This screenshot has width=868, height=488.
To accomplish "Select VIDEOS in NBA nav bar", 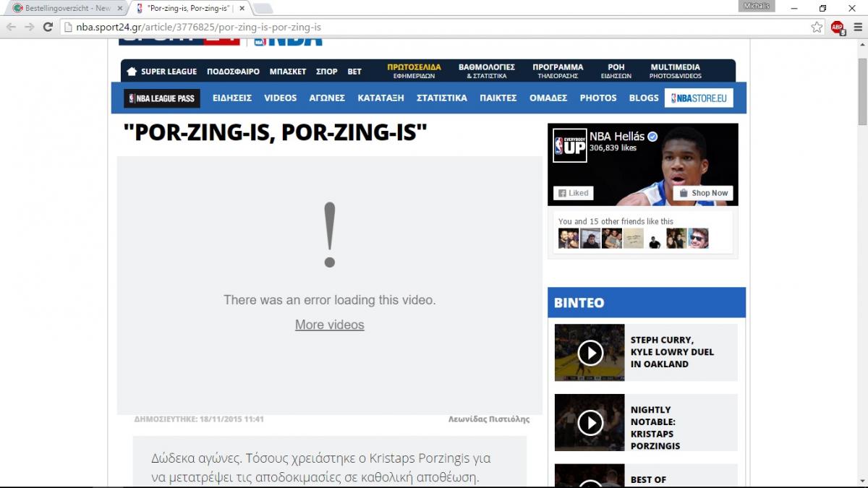I will (281, 98).
